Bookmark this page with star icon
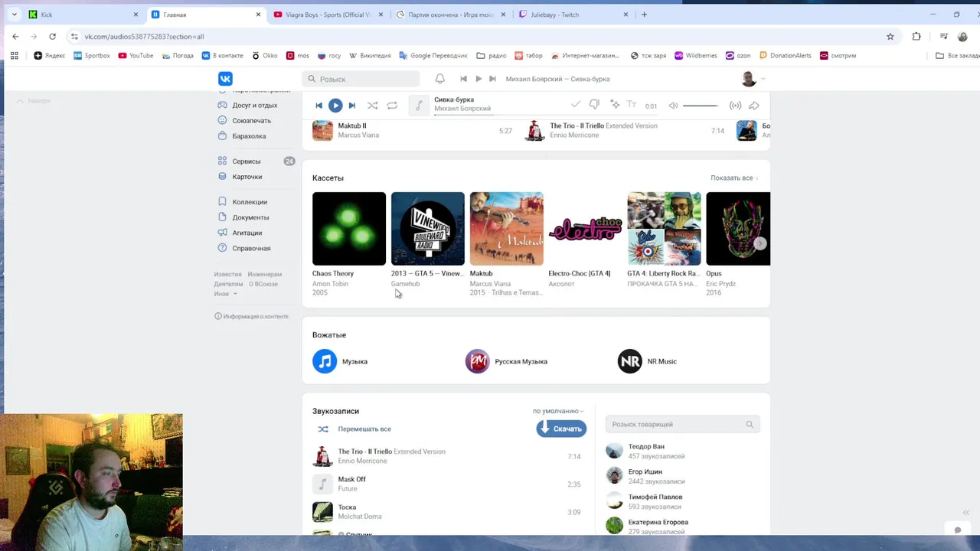 click(890, 36)
